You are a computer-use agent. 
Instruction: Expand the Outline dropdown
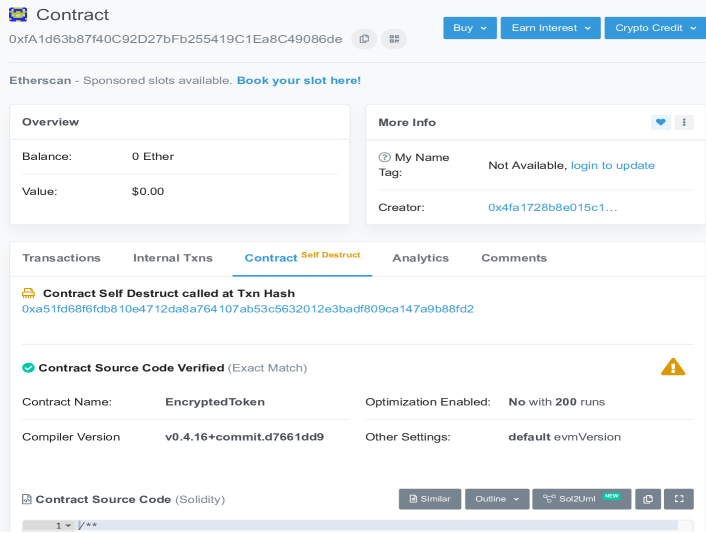[497, 499]
